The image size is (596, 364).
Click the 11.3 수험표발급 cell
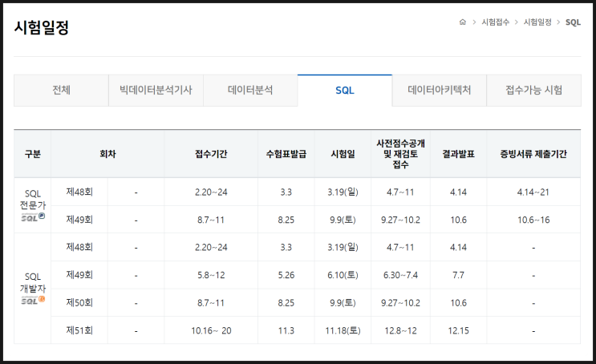286,330
